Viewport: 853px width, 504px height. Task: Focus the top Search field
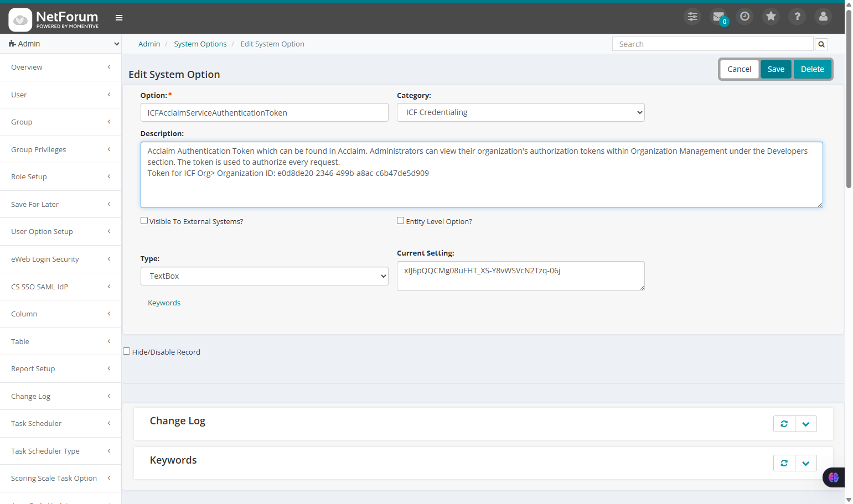[x=712, y=44]
